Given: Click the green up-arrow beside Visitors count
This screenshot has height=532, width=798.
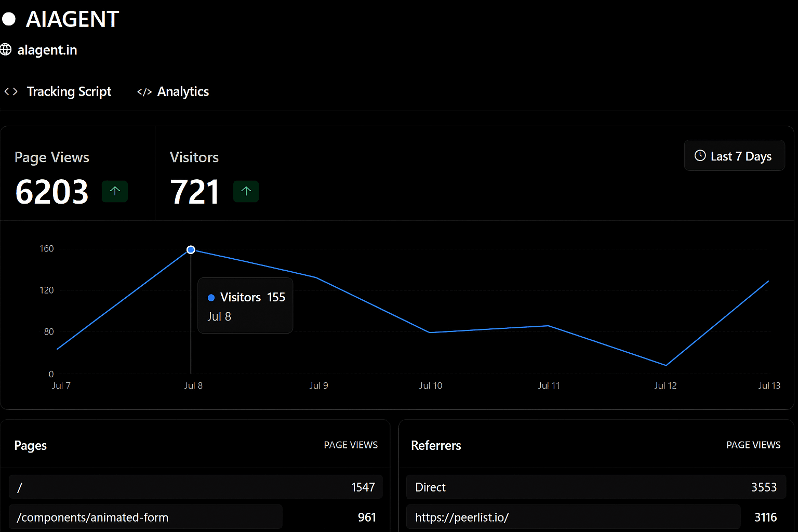Looking at the screenshot, I should click(246, 191).
